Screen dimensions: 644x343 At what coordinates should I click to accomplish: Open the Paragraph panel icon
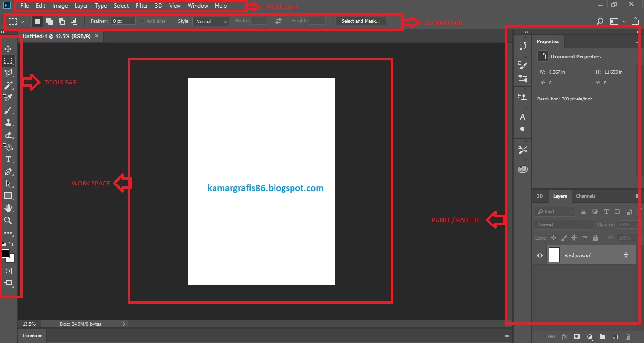pyautogui.click(x=522, y=130)
